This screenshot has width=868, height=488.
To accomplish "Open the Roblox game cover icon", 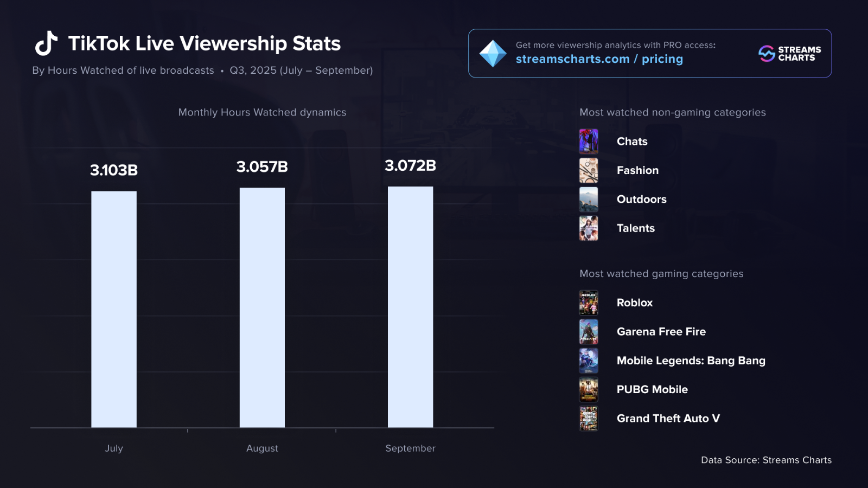I will point(589,303).
